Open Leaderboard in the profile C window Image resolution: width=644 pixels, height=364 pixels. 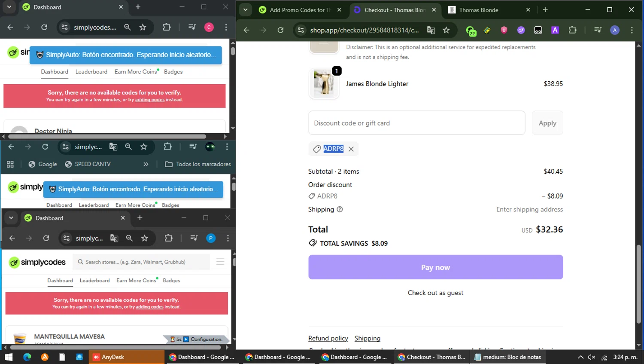91,72
